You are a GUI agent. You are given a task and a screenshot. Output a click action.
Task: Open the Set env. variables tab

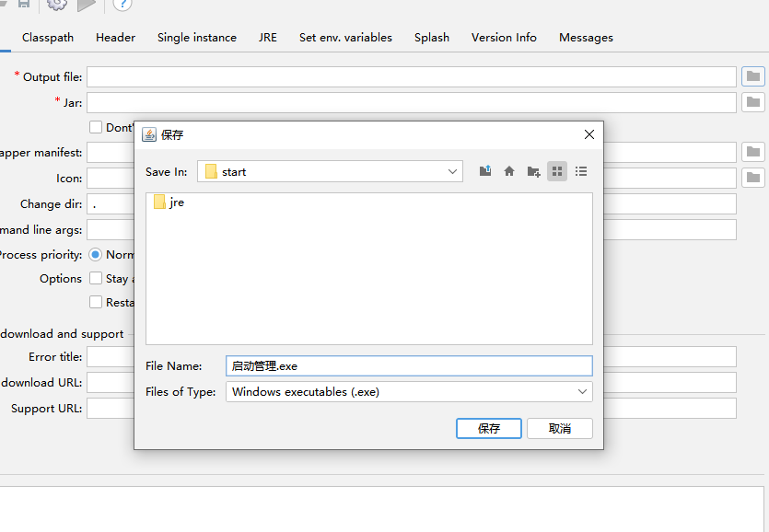tap(345, 38)
